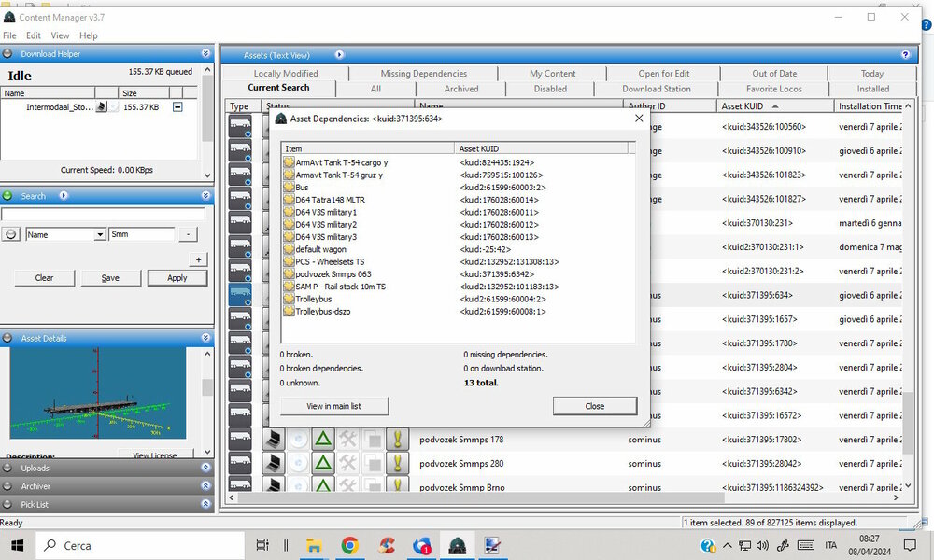Click wagon type icon for podvozek Smmps 280

240,463
